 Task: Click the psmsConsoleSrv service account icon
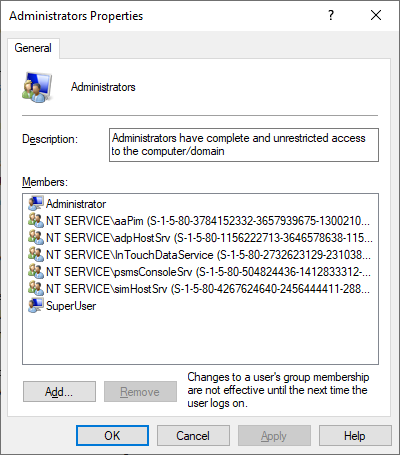point(36,271)
